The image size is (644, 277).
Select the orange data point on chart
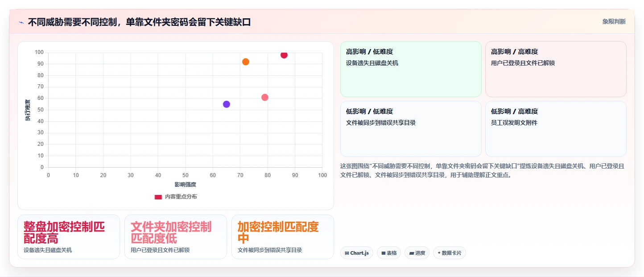[x=246, y=62]
